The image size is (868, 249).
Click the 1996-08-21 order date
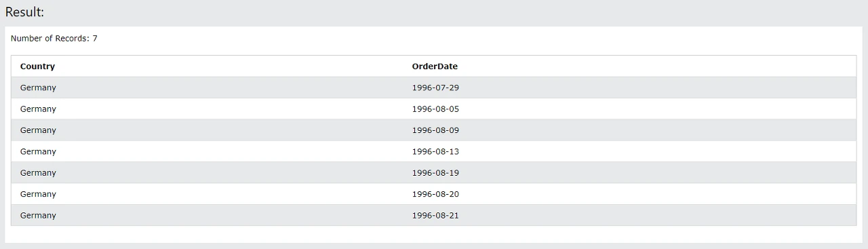click(x=435, y=215)
